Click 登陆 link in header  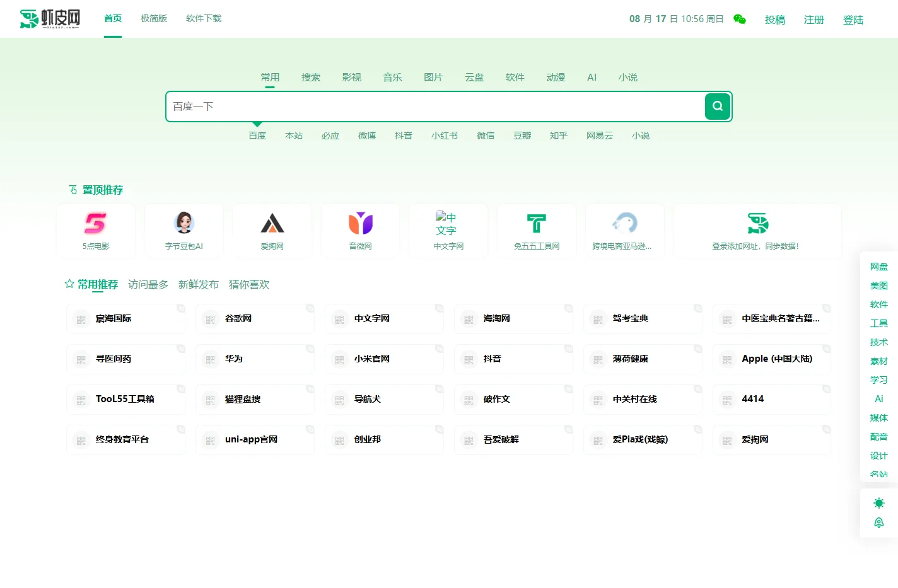click(853, 20)
